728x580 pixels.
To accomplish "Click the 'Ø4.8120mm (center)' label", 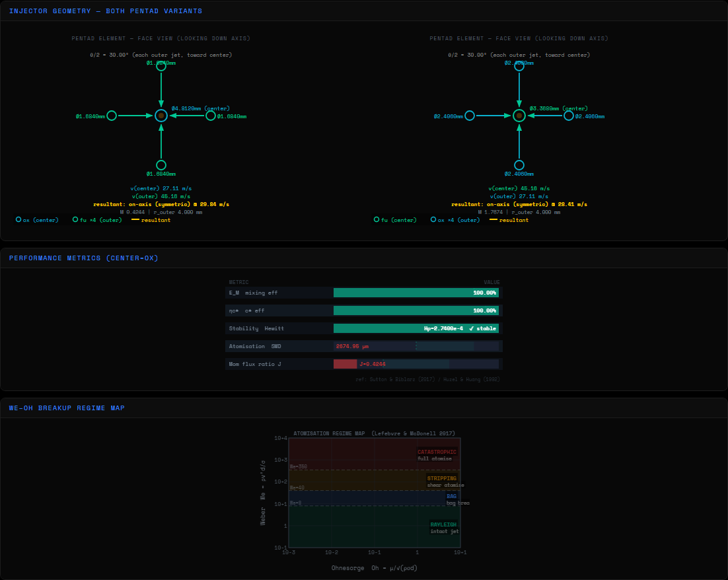I will [x=201, y=108].
